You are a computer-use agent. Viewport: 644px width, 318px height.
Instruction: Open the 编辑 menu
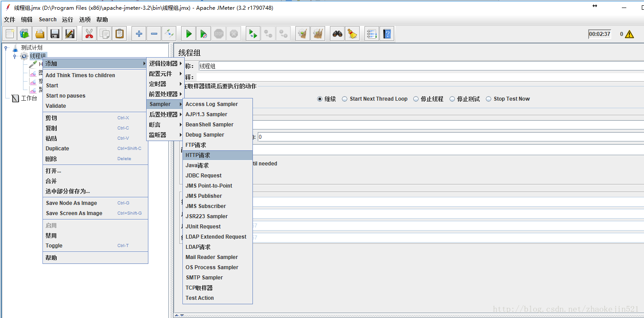point(27,20)
